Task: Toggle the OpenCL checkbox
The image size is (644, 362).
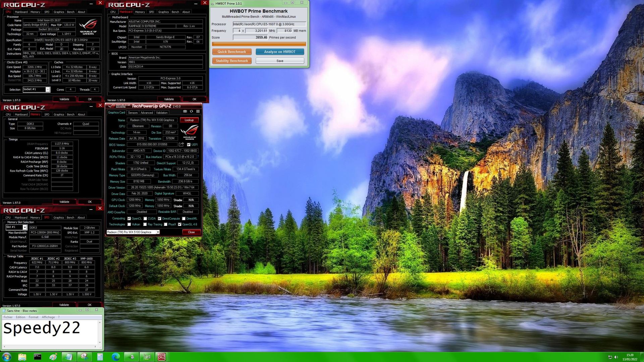Action: [129, 219]
